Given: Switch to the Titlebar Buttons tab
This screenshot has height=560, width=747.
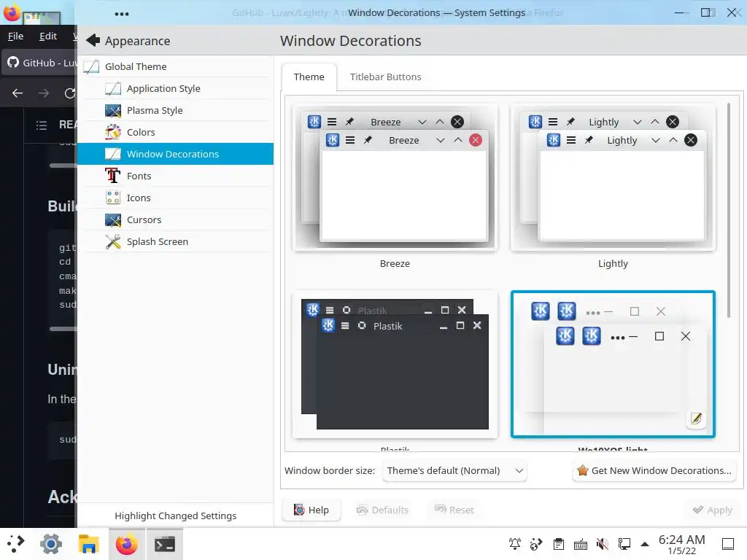Looking at the screenshot, I should pos(385,77).
